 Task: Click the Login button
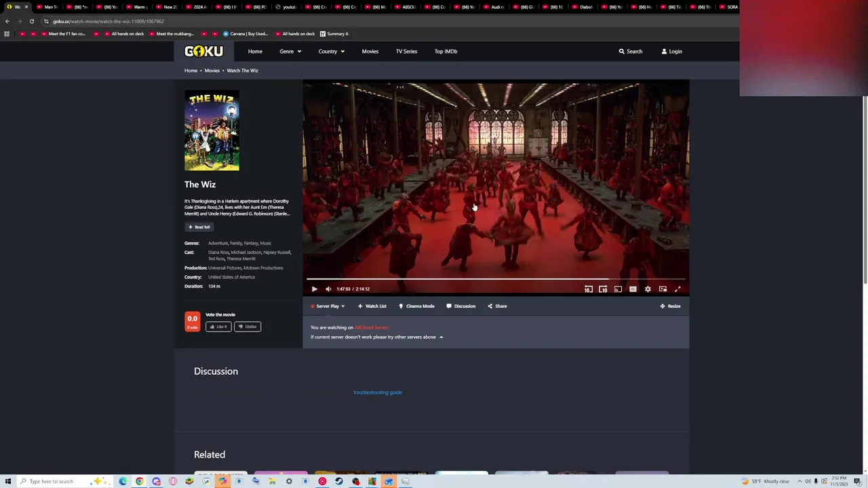click(x=672, y=51)
